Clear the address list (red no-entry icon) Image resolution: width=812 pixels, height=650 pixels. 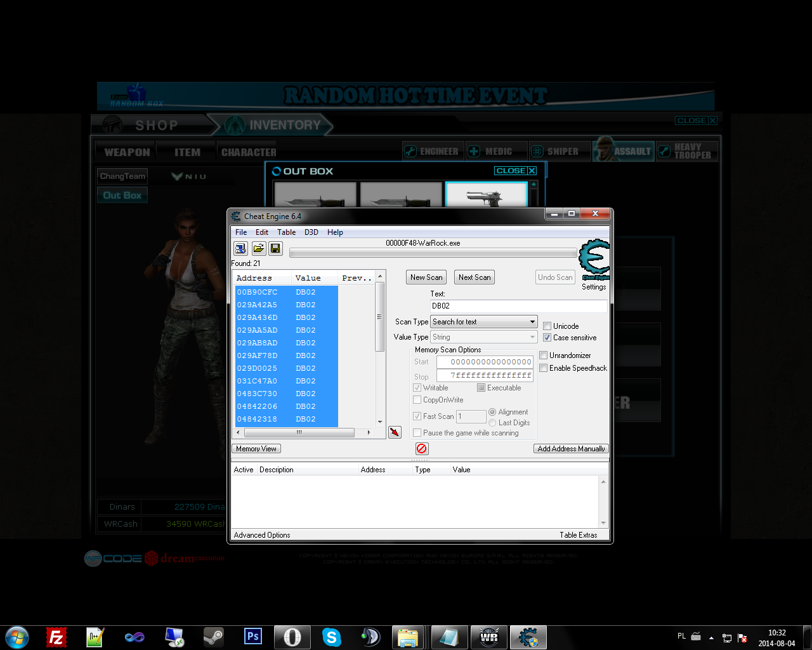422,449
